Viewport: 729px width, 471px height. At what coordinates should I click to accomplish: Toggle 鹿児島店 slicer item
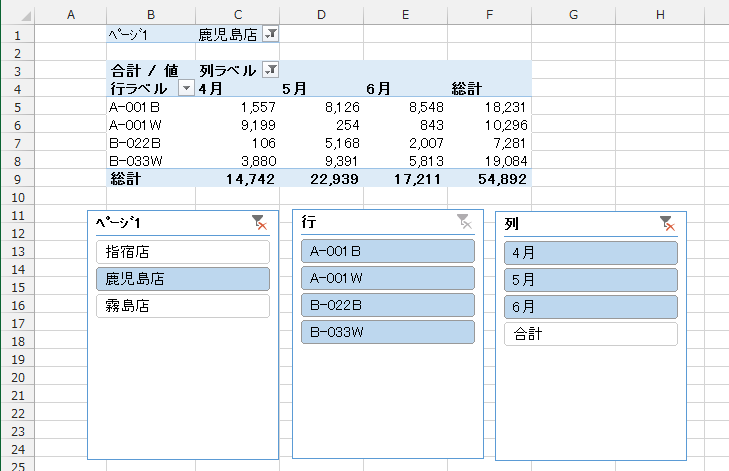point(183,279)
